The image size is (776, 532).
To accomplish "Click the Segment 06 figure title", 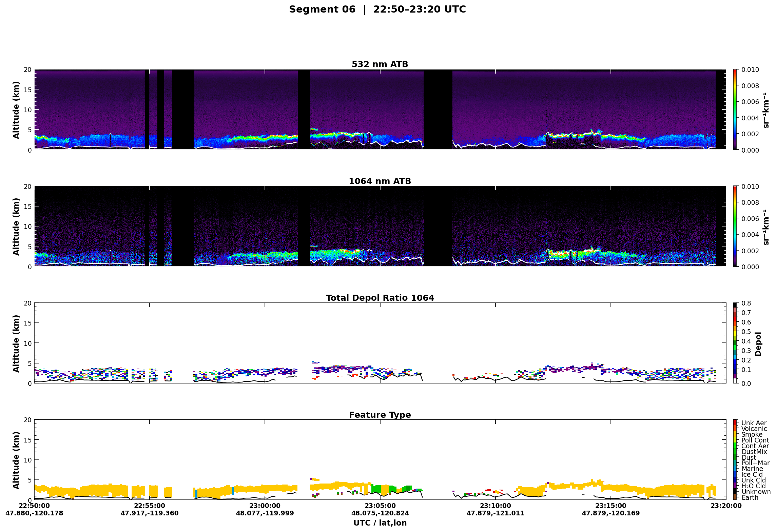I will [x=377, y=9].
